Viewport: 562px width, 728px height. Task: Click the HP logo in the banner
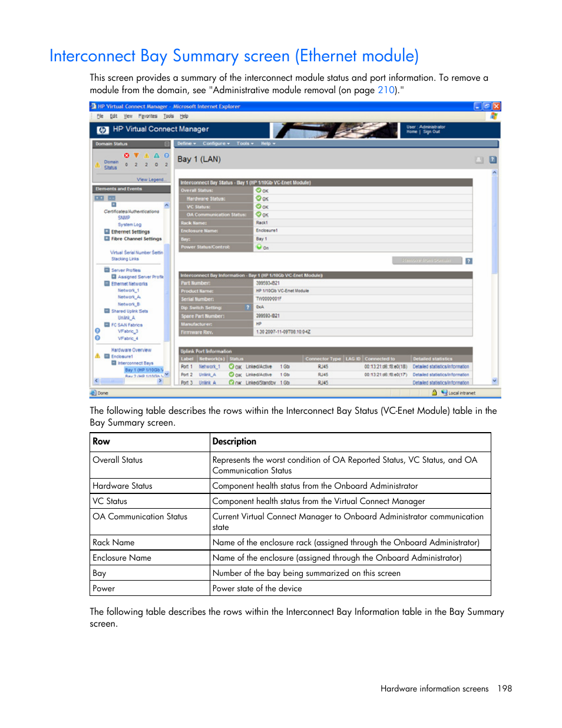click(103, 130)
